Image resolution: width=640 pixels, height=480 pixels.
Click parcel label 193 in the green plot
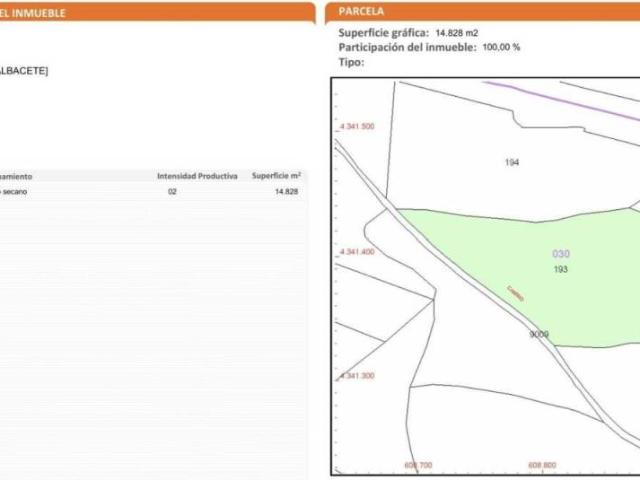560,269
